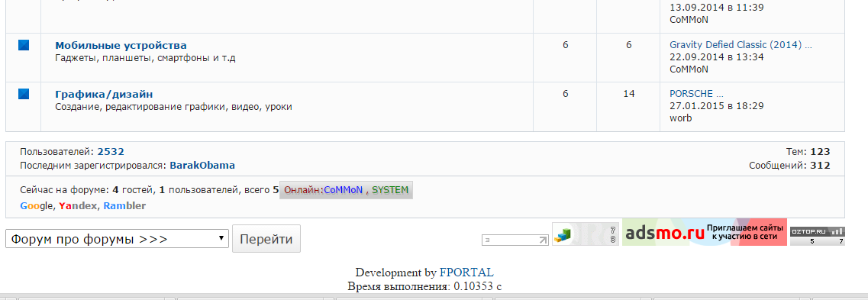Screen dimensions: 868x300
Task: Click the blue forum icon beside Мобильные устройства
Action: click(x=23, y=45)
